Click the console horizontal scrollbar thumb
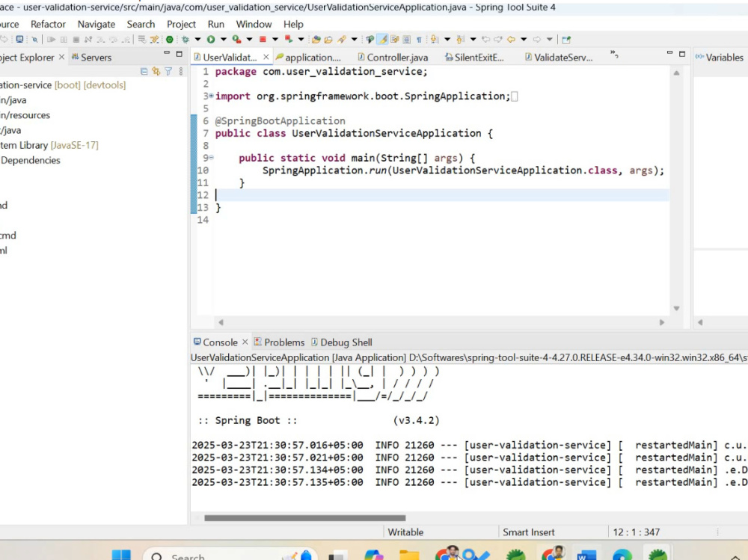This screenshot has width=748, height=560. pos(305,518)
